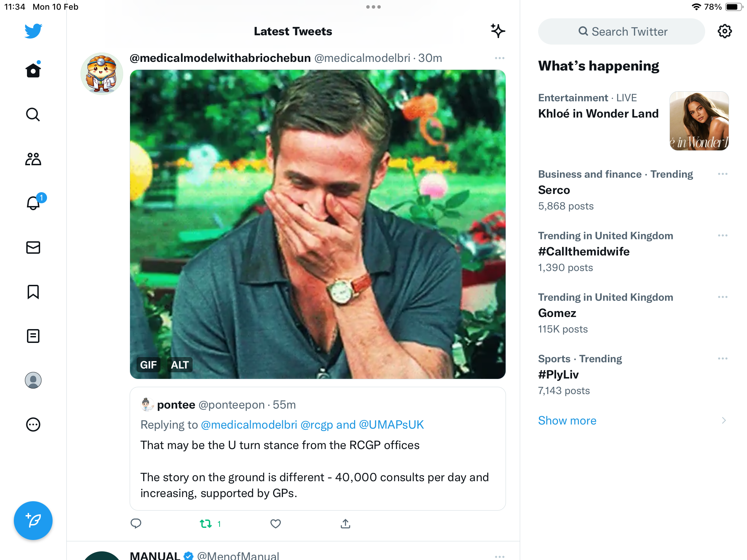Open @UMAPsUK mention link
Image resolution: width=747 pixels, height=560 pixels.
tap(391, 424)
